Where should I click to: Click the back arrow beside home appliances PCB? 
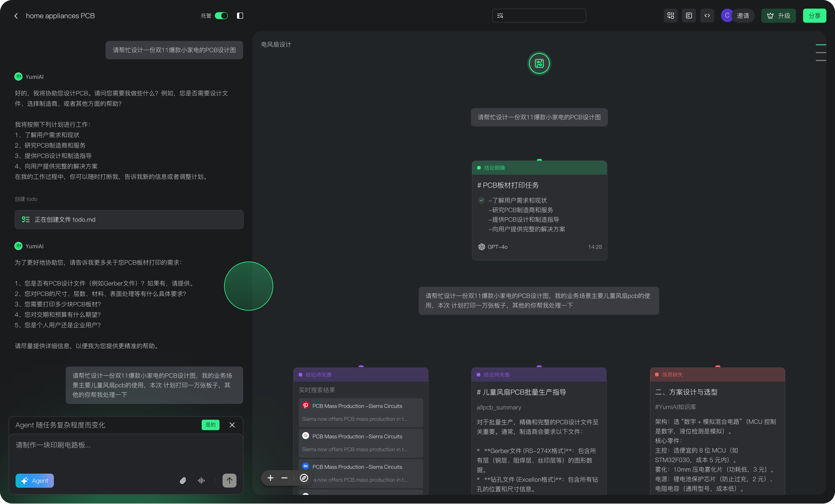click(16, 16)
